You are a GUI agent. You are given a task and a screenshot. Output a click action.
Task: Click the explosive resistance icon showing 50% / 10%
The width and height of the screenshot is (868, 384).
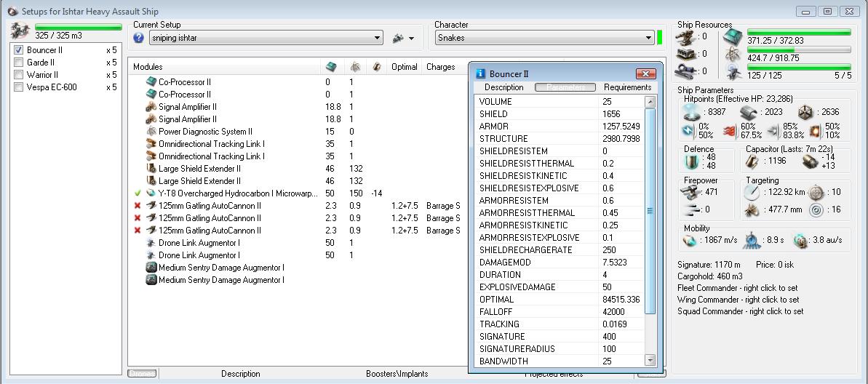(x=816, y=131)
